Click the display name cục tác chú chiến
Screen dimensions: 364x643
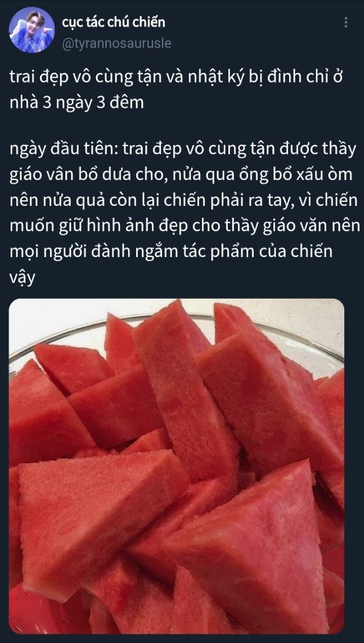(x=114, y=22)
